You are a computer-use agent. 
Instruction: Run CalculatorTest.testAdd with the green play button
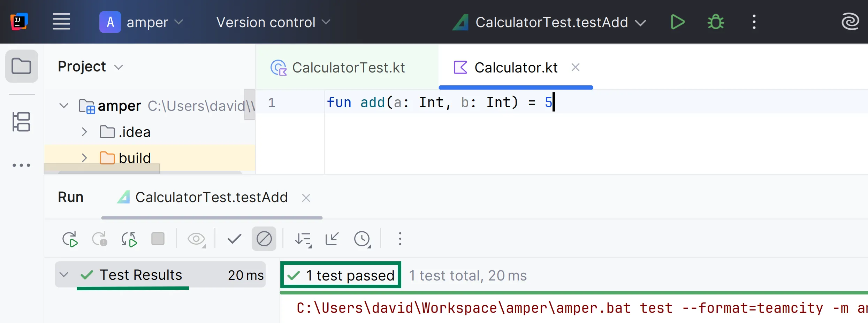point(677,22)
